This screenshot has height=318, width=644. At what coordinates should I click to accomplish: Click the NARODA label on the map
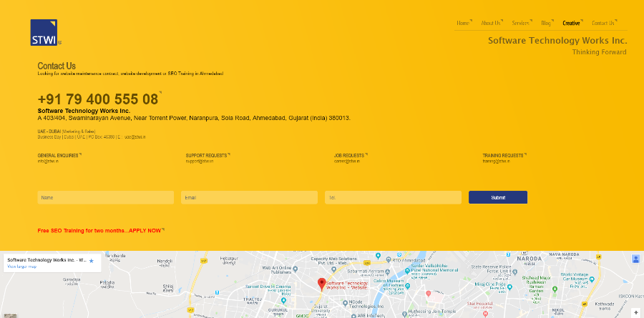(x=530, y=259)
